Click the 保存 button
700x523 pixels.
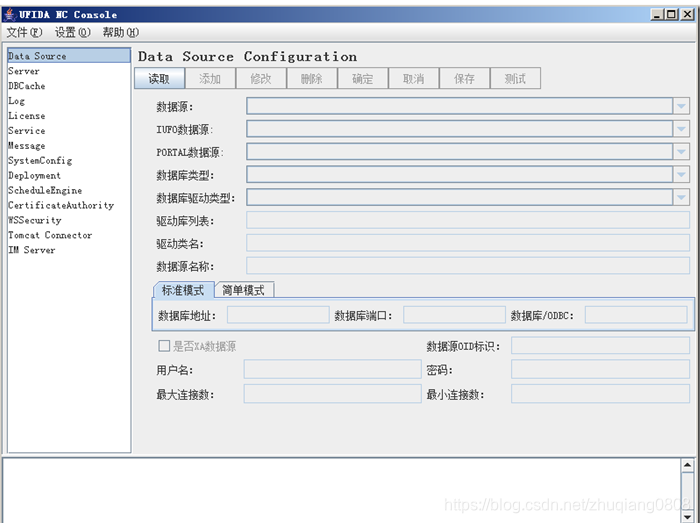464,79
